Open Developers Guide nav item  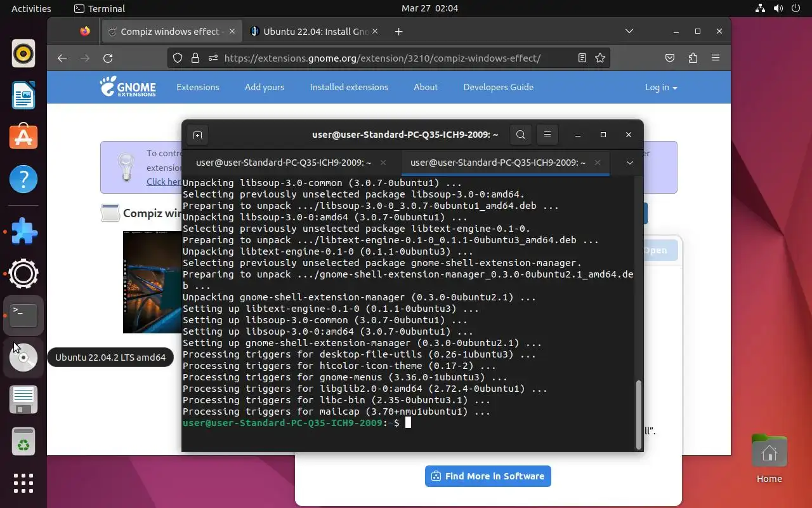click(498, 87)
